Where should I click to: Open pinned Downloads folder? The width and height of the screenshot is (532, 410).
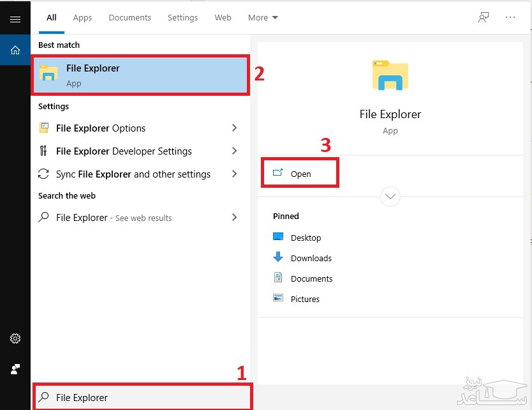click(311, 258)
